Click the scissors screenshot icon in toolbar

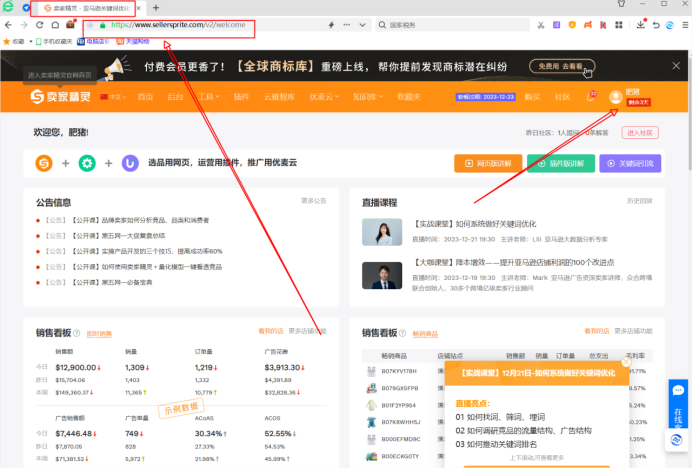[x=541, y=25]
